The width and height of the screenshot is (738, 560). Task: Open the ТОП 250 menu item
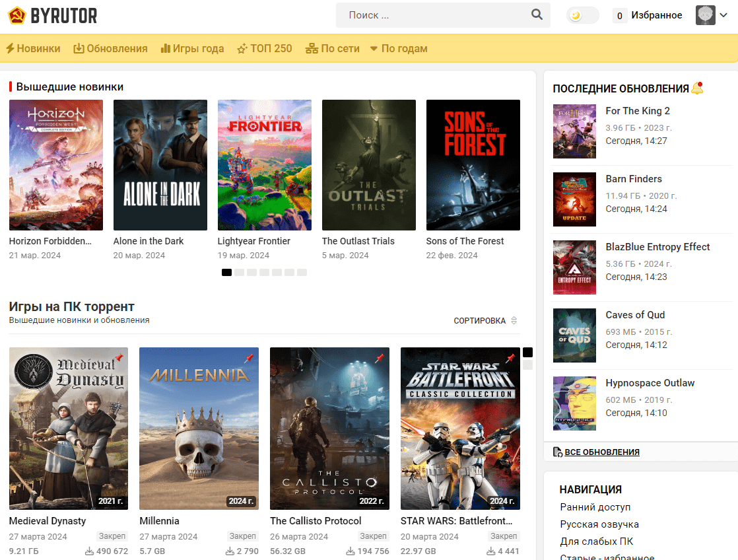(264, 49)
